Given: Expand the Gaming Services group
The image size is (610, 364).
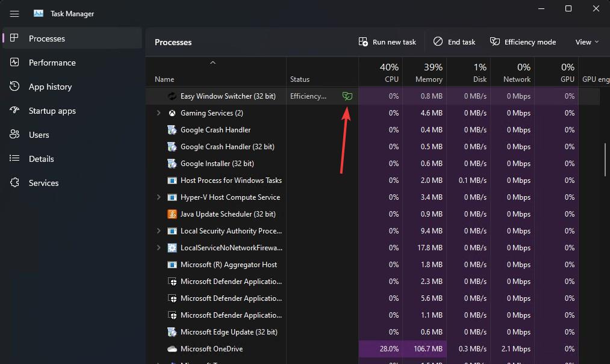Looking at the screenshot, I should coord(158,113).
